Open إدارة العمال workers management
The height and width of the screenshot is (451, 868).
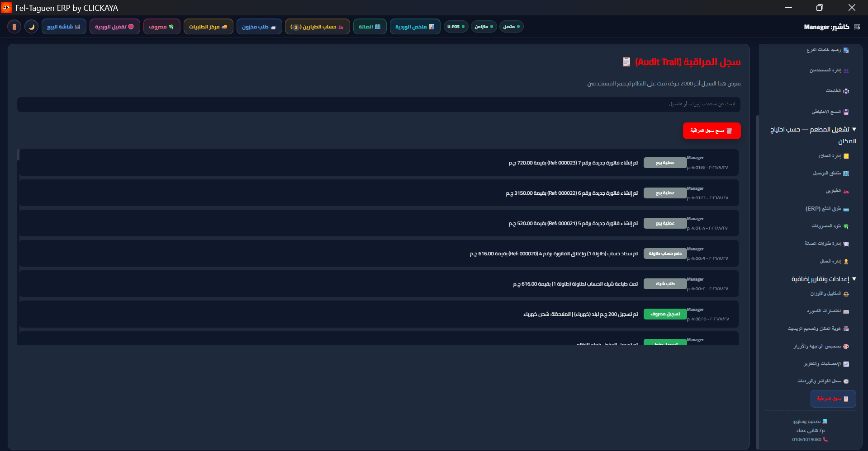coord(834,261)
